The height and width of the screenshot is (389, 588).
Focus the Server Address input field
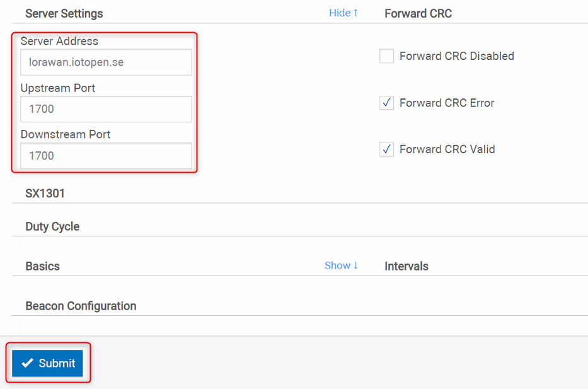tap(106, 62)
